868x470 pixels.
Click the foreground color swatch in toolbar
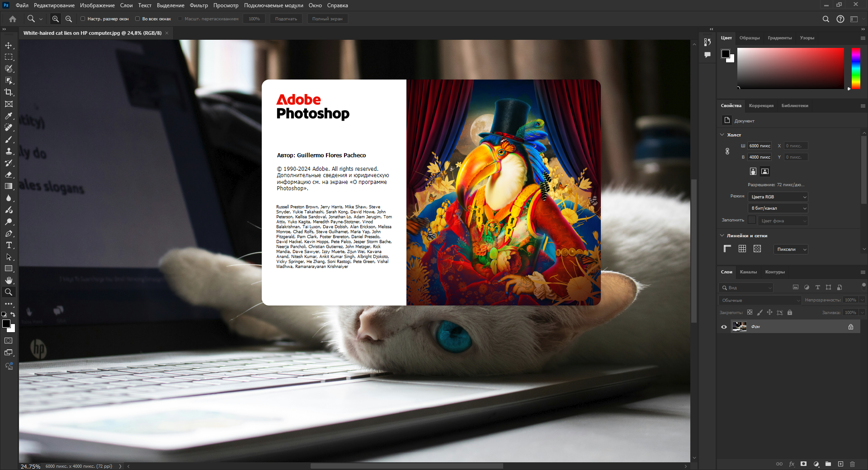pyautogui.click(x=6, y=324)
